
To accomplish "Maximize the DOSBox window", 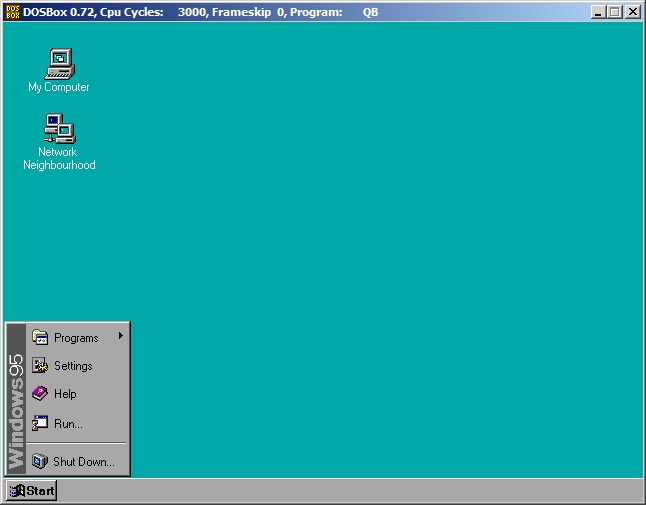I will 615,12.
